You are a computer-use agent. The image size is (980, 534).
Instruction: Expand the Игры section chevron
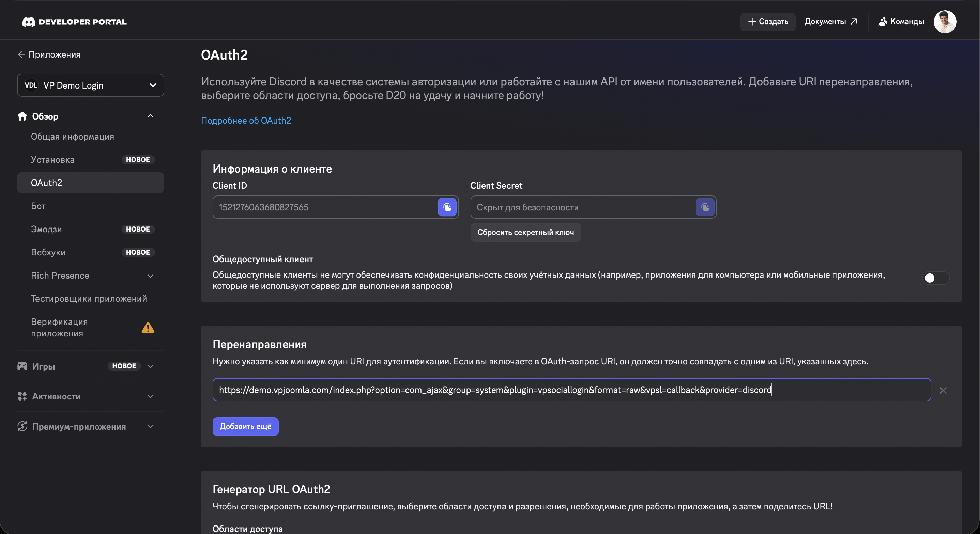pyautogui.click(x=151, y=366)
